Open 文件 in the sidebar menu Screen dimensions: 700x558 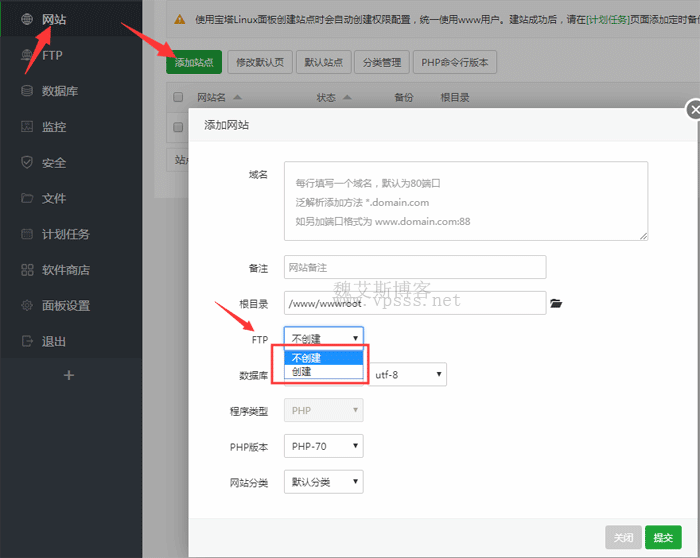54,199
